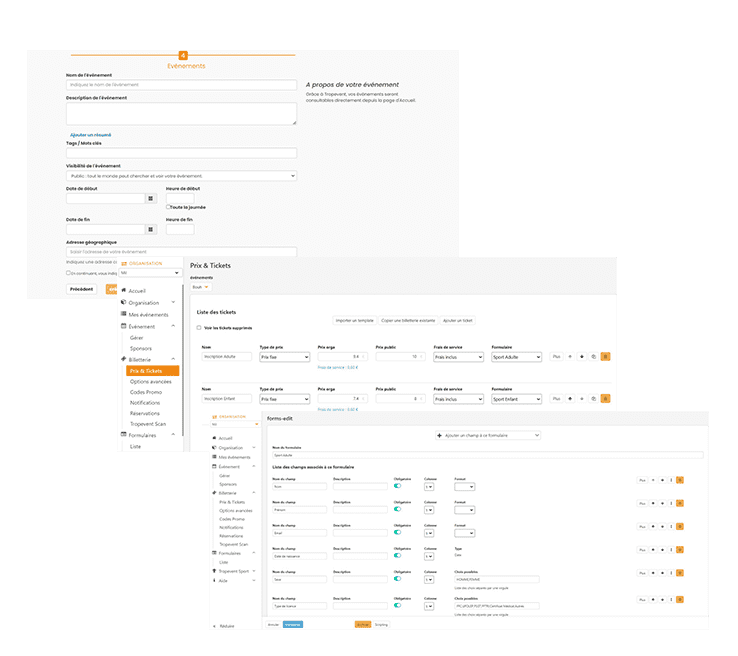Click the step 4 Evènements badge
The width and height of the screenshot is (738, 656).
(x=183, y=56)
